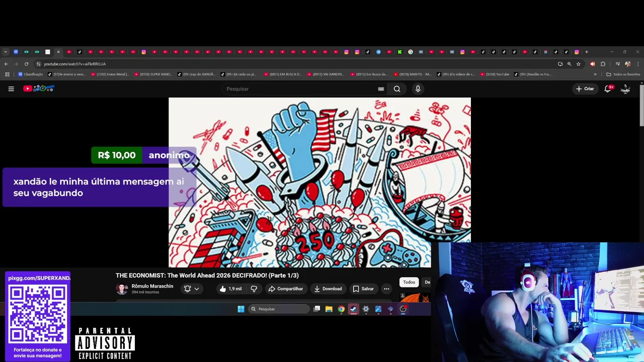Open the zoom magnifier in address bar

pyautogui.click(x=569, y=64)
